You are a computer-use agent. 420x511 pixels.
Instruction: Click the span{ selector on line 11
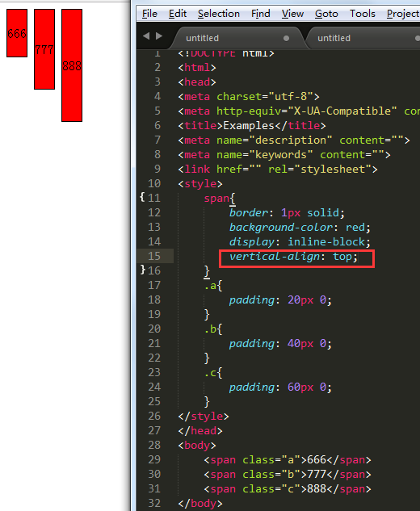[220, 199]
